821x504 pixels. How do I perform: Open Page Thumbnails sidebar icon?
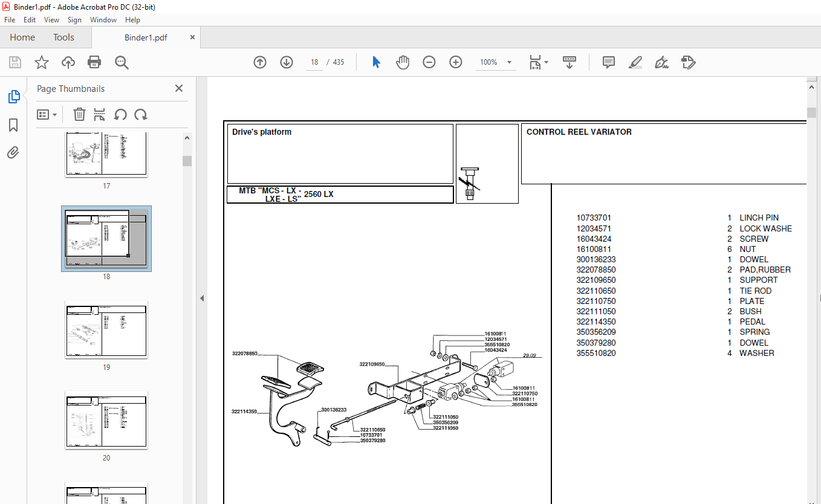coord(13,97)
